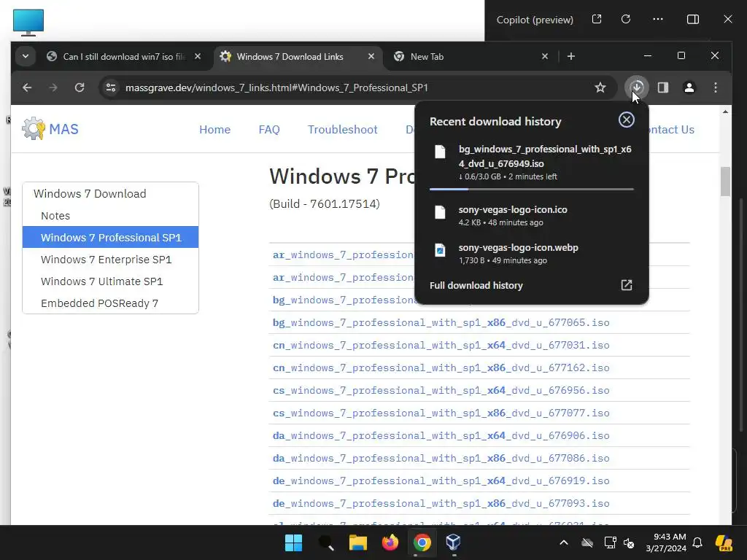Click file icon of sony-vegas-logo-icon.ico
Image resolution: width=747 pixels, height=560 pixels.
[x=440, y=212]
